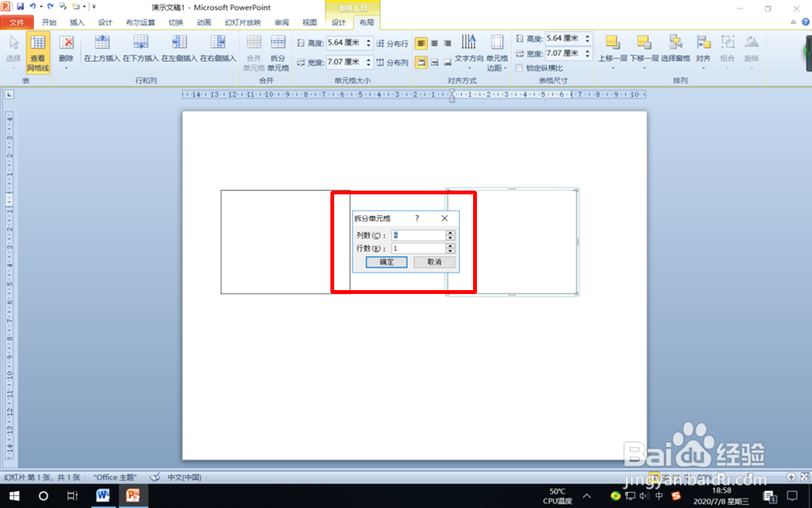Insert row above (在上方插入)

coord(102,49)
